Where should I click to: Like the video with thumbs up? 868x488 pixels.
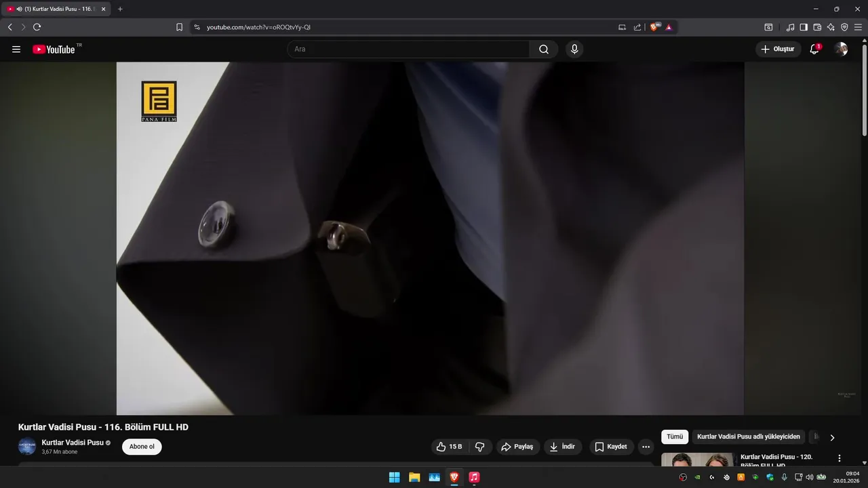pyautogui.click(x=449, y=447)
